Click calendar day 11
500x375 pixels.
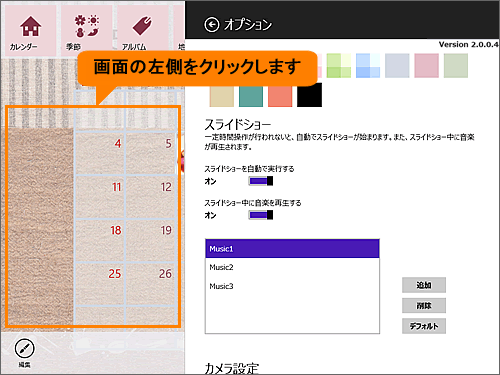coord(100,197)
